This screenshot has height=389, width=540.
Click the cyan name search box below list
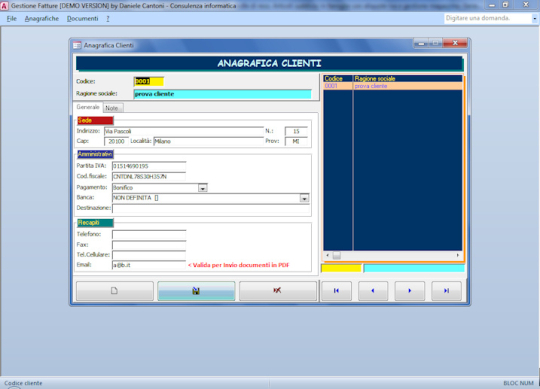(x=414, y=268)
